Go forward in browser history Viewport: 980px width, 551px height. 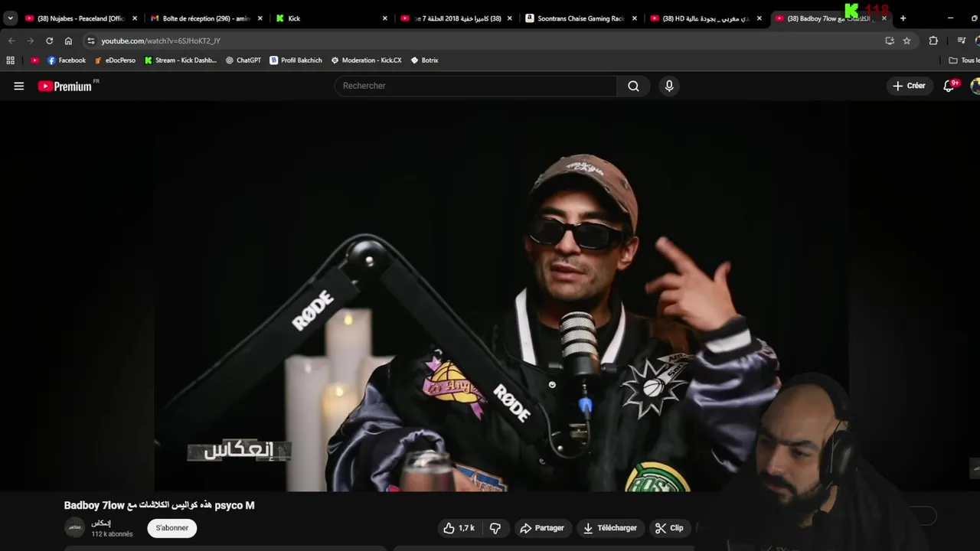click(x=31, y=41)
